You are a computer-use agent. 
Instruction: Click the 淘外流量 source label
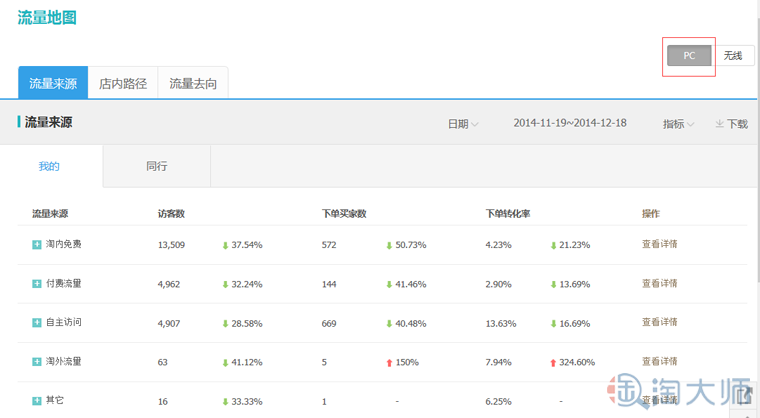(63, 361)
